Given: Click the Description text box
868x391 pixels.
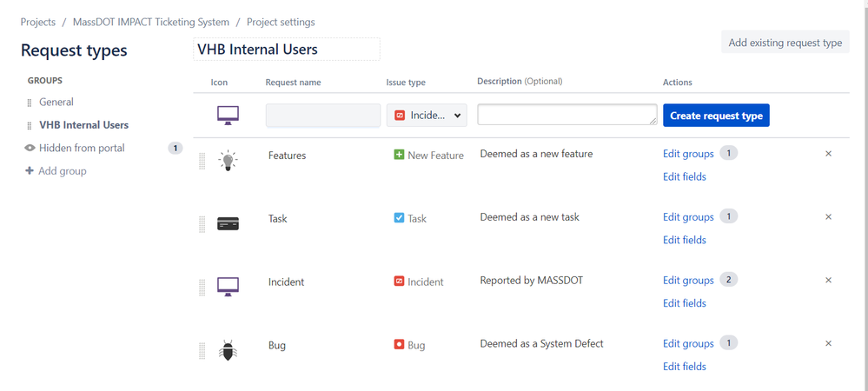Looking at the screenshot, I should [567, 115].
